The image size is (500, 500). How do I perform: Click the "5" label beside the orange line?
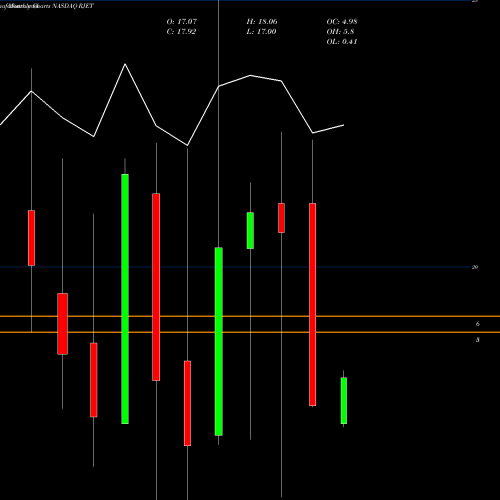coord(478,340)
